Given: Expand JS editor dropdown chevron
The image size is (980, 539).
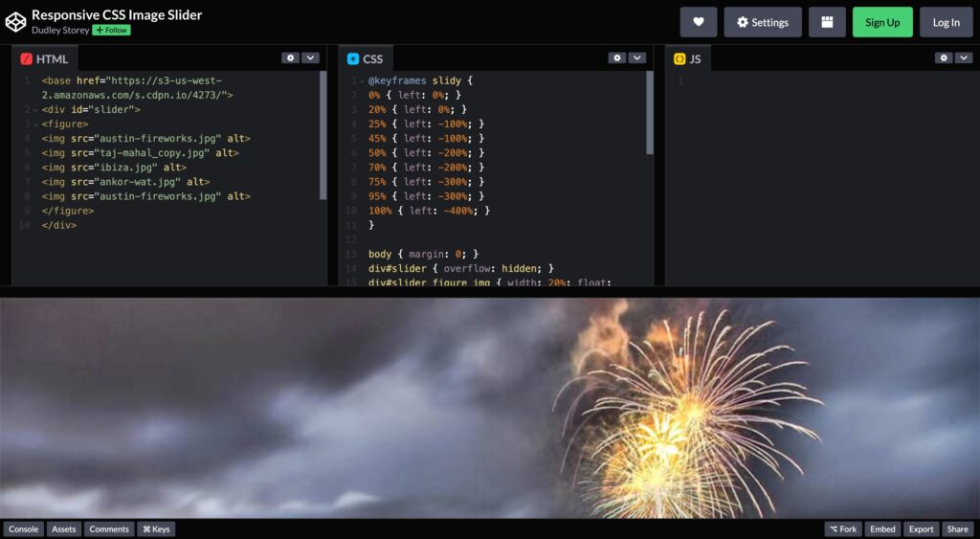Looking at the screenshot, I should (963, 58).
